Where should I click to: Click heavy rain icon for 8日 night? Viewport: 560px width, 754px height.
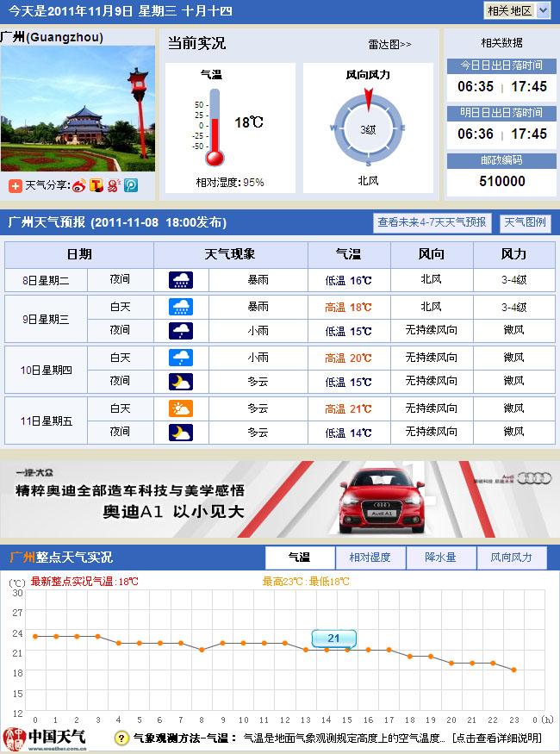[x=181, y=280]
